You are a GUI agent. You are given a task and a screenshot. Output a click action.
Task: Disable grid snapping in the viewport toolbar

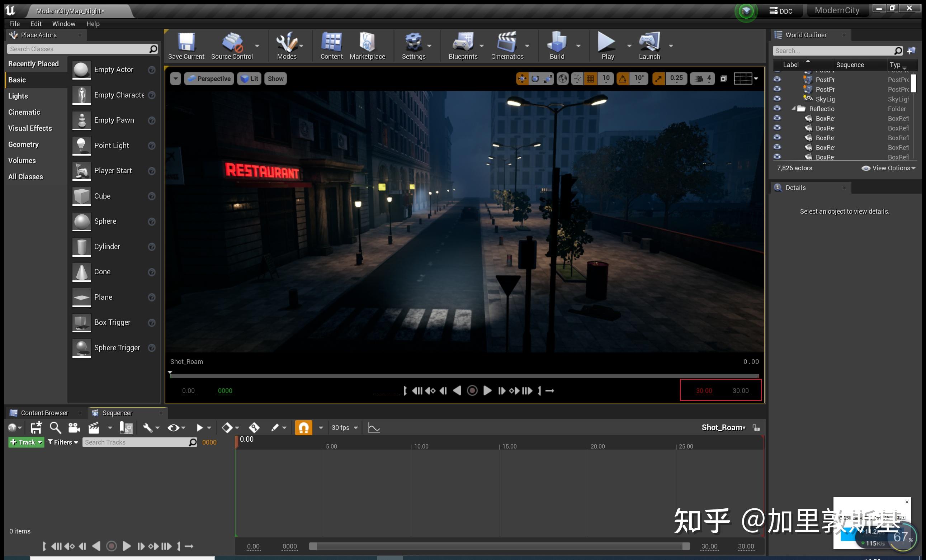(590, 78)
